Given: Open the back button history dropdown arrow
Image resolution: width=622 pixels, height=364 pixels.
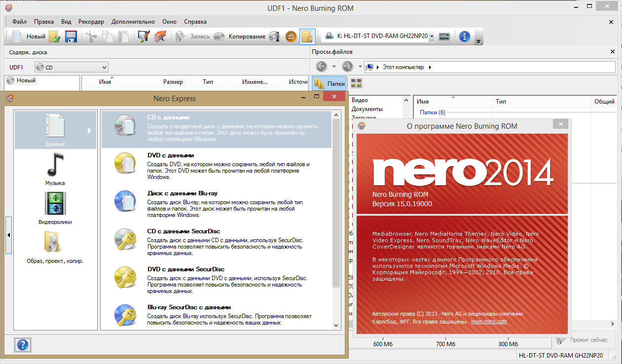Looking at the screenshot, I should pyautogui.click(x=334, y=67).
